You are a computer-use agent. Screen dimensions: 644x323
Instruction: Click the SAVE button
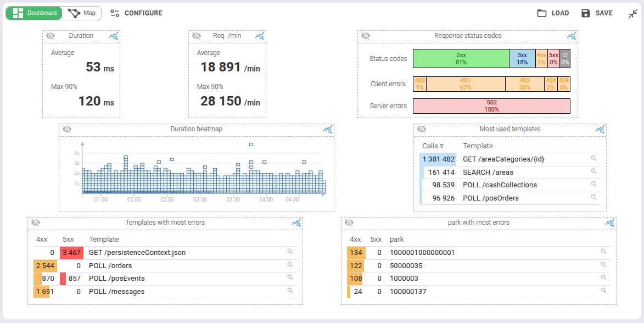[x=597, y=13]
